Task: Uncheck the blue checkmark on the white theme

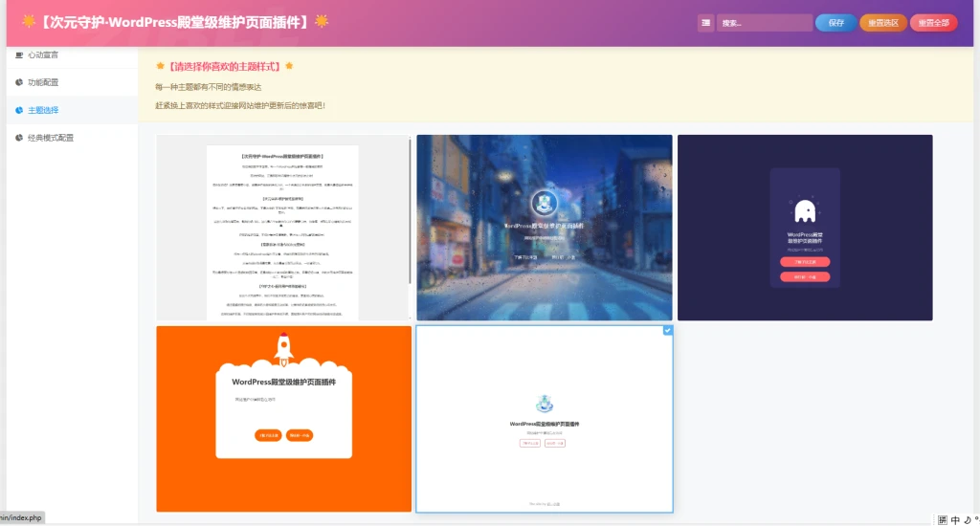Action: pos(667,331)
